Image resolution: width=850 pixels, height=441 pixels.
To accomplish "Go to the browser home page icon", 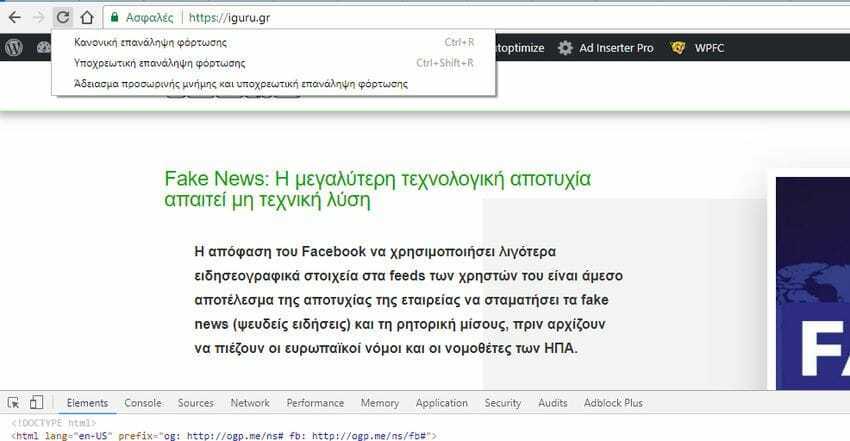I will pyautogui.click(x=87, y=17).
